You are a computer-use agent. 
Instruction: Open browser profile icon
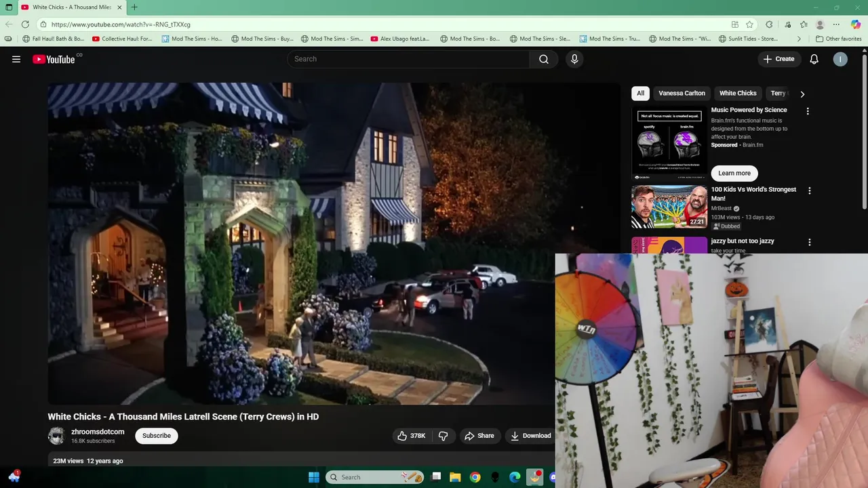coord(820,24)
